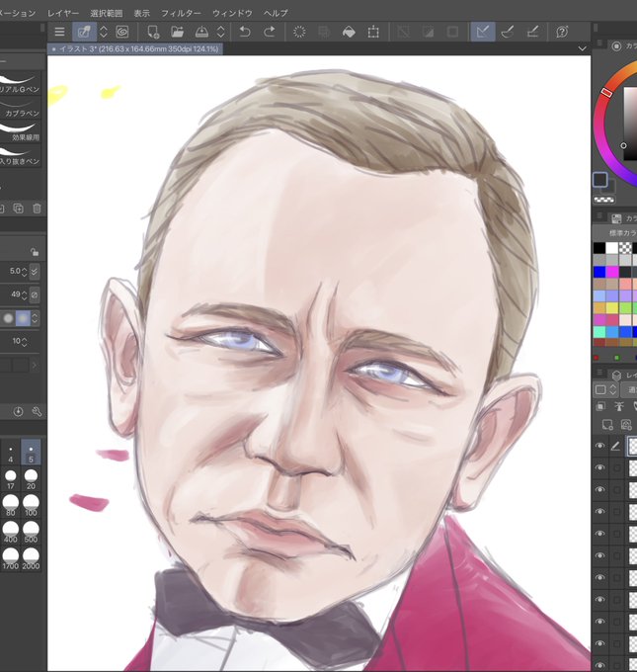Image resolution: width=637 pixels, height=672 pixels.
Task: Redo the last undone action
Action: (270, 32)
